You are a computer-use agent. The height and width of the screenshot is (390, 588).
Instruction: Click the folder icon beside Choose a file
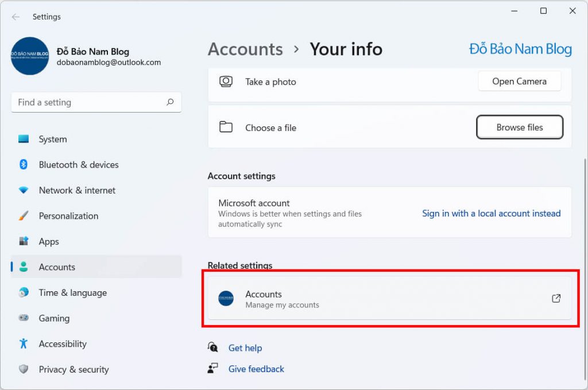[x=226, y=127]
